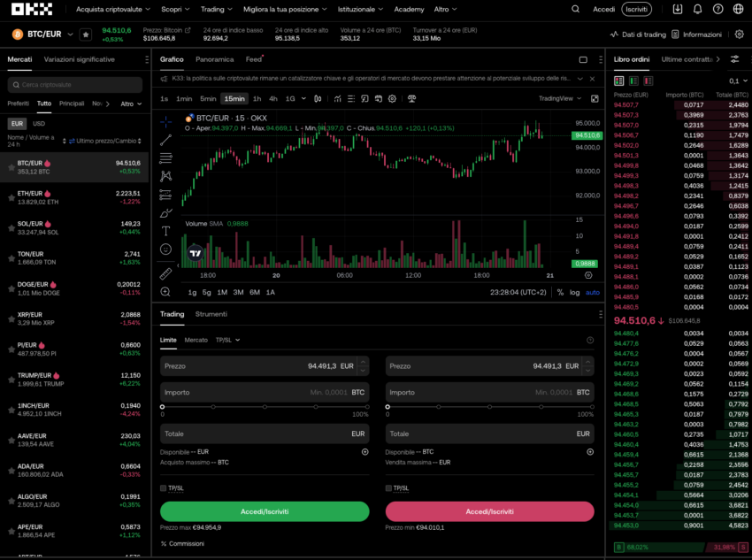Open the Ultime contrattazioni tab
The image size is (752, 560).
point(687,59)
